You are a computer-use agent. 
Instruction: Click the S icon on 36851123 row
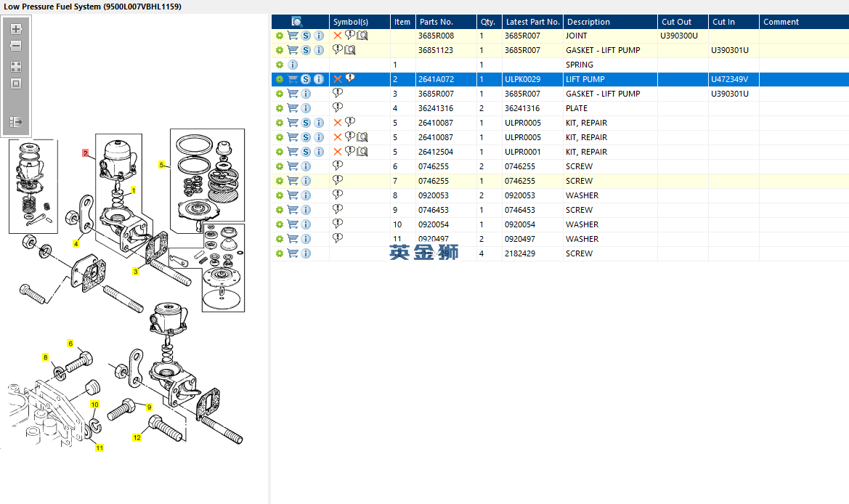click(x=306, y=50)
